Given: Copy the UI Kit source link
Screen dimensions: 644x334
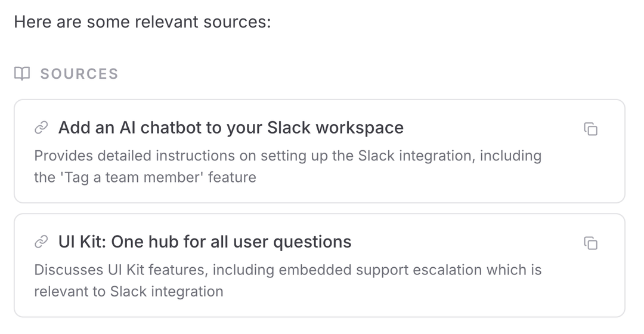Looking at the screenshot, I should coord(590,243).
